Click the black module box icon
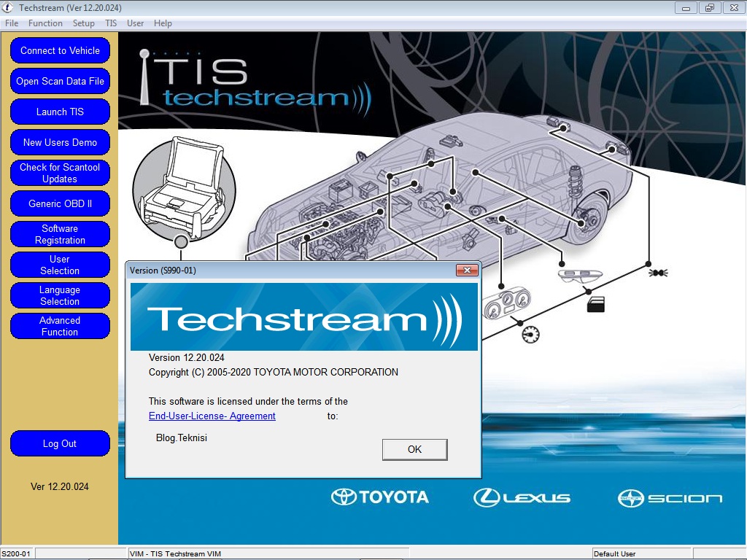This screenshot has width=747, height=560. [595, 304]
